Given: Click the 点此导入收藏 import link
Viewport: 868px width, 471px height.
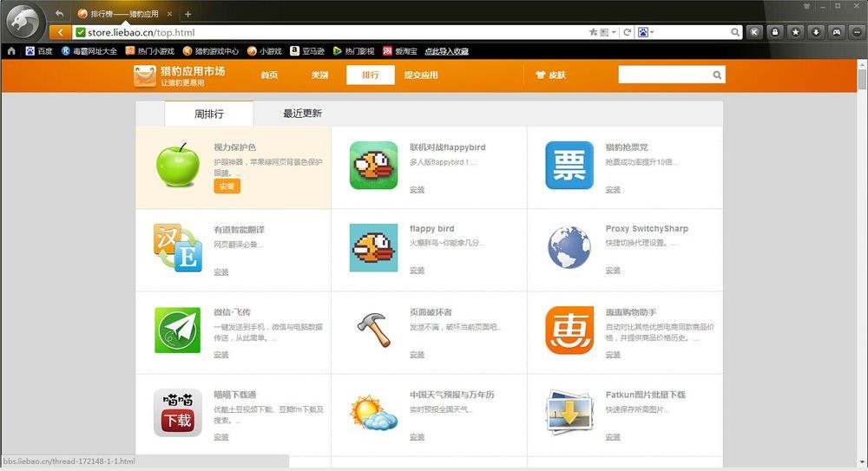Looking at the screenshot, I should 447,51.
